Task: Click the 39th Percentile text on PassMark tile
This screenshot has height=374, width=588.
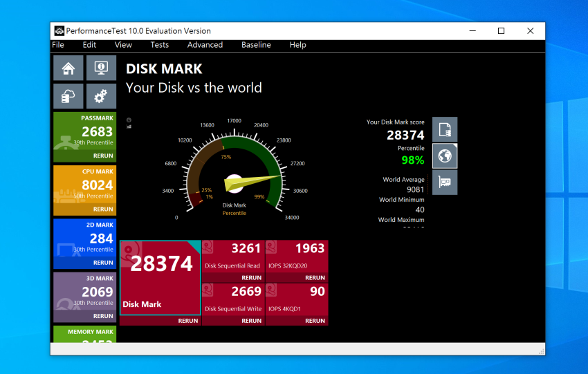Action: click(x=93, y=143)
